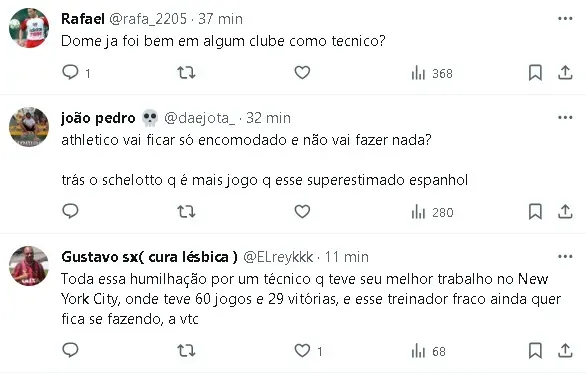
Task: Reply to Rafael's tweet about Dome
Action: coord(70,72)
